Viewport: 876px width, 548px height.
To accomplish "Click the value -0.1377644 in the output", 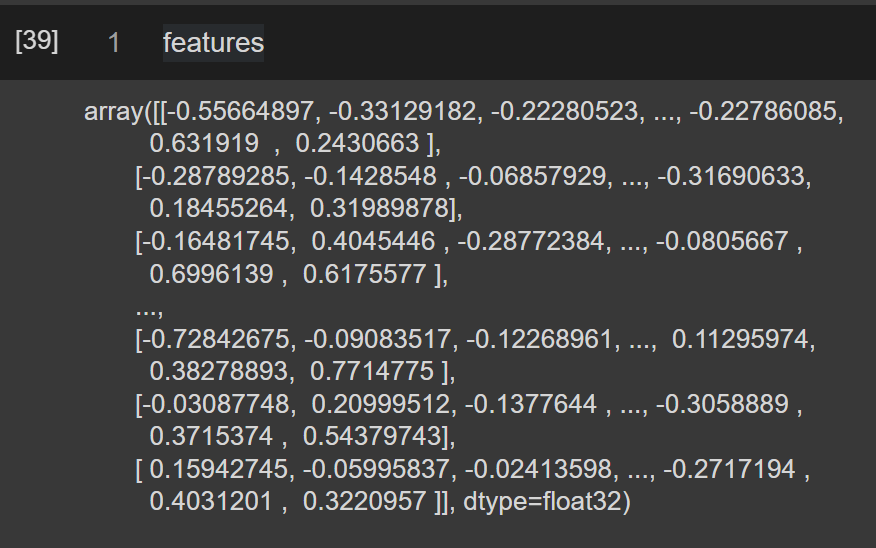I will [531, 404].
